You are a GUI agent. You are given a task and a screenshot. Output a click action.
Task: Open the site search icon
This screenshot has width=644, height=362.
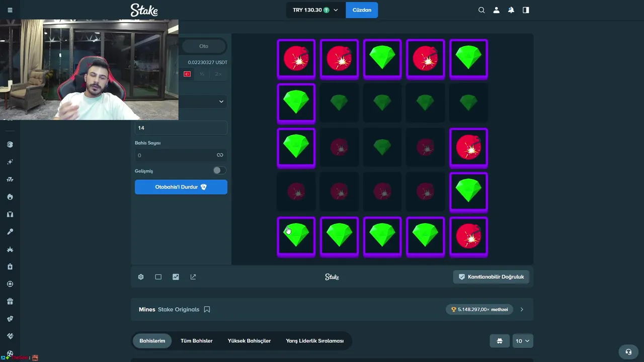481,10
